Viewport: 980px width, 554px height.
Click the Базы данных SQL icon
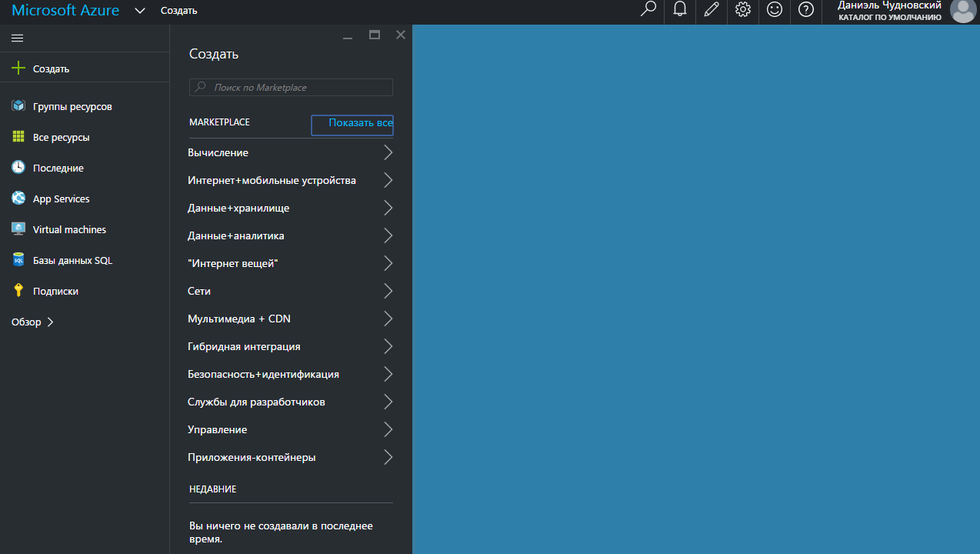click(x=18, y=260)
